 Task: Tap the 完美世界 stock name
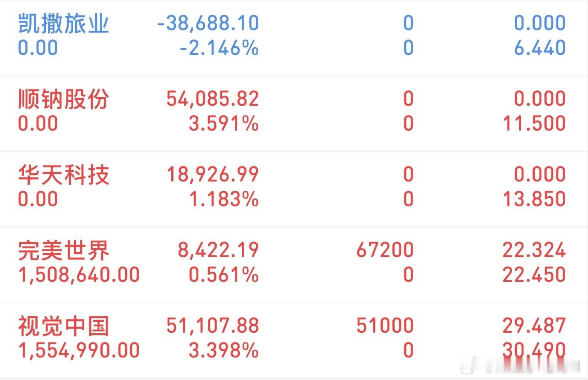64,251
